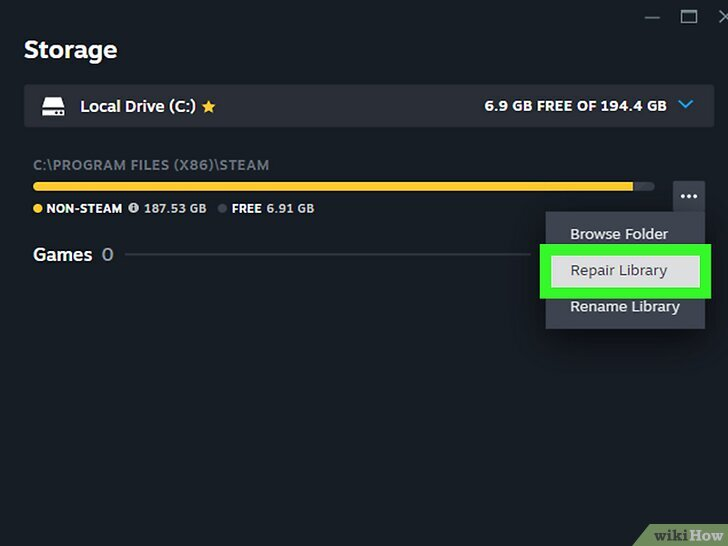728x546 pixels.
Task: Click the info icon beside NON-STEAM
Action: click(134, 208)
